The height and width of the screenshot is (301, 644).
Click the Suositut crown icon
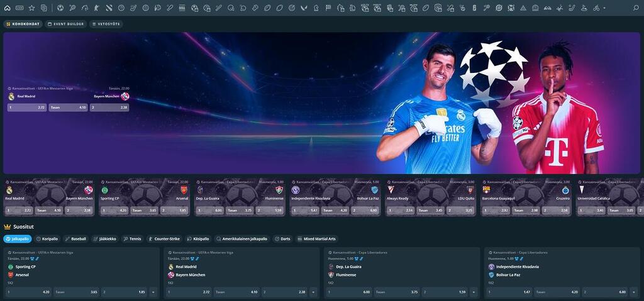[7, 227]
